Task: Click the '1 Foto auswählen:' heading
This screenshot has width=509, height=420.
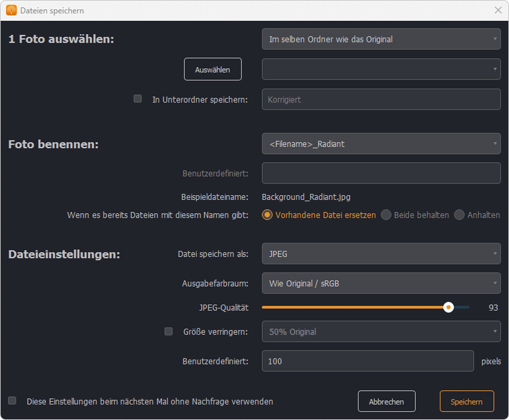Action: click(x=61, y=39)
